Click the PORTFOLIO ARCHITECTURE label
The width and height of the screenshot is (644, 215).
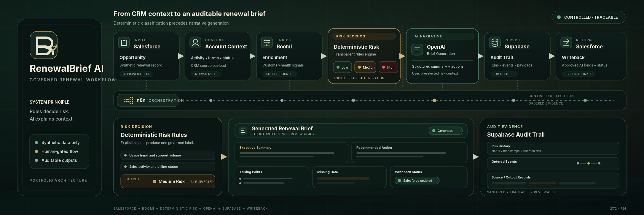coord(58,180)
